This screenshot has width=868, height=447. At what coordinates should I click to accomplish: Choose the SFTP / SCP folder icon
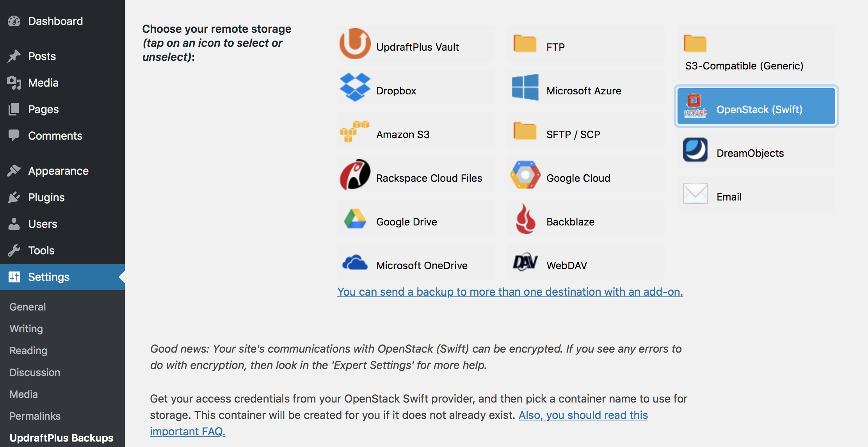tap(525, 131)
